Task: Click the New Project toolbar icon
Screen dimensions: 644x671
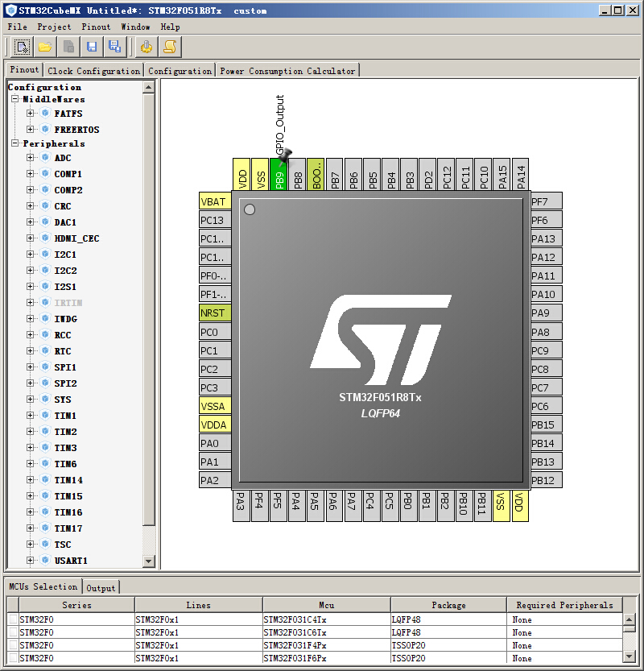Action: (x=22, y=47)
